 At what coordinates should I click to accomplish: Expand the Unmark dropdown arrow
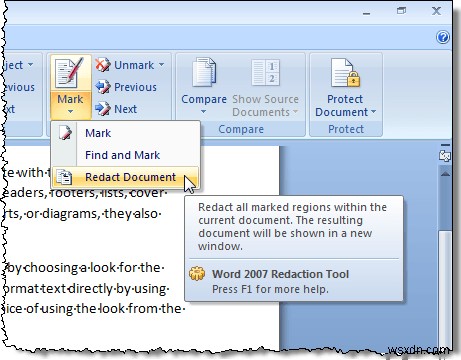point(161,64)
